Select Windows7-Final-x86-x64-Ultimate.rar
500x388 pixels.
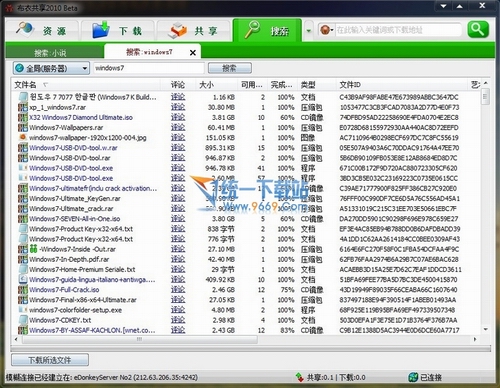[83, 300]
